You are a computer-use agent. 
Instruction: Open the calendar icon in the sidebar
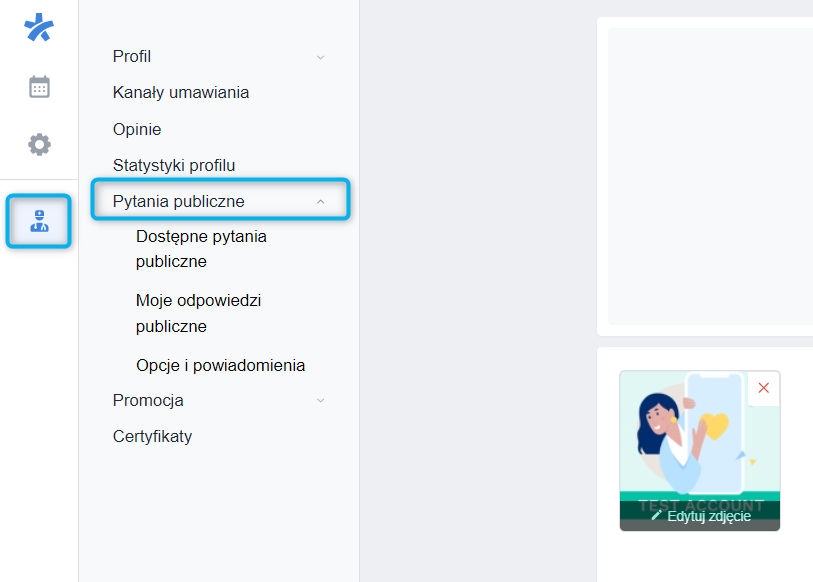coord(38,86)
